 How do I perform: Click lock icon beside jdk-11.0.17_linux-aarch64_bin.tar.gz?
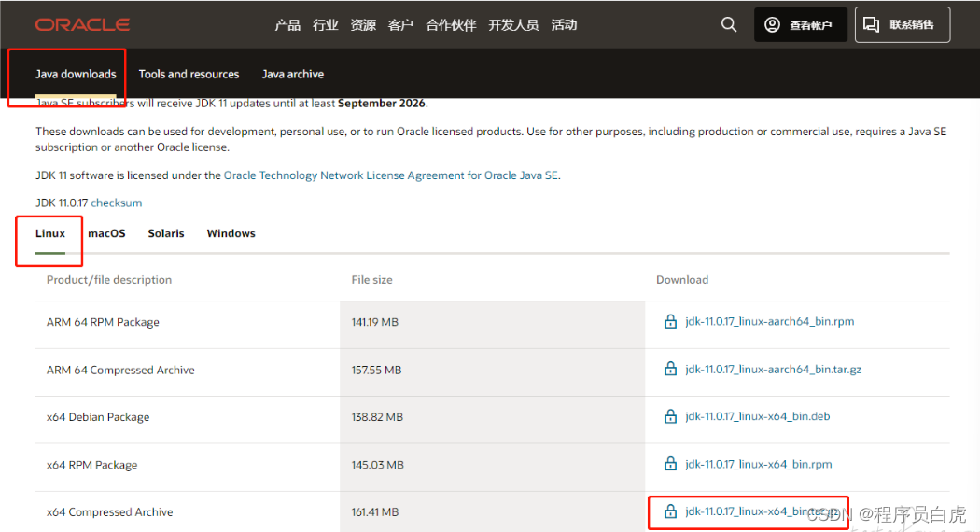coord(670,369)
